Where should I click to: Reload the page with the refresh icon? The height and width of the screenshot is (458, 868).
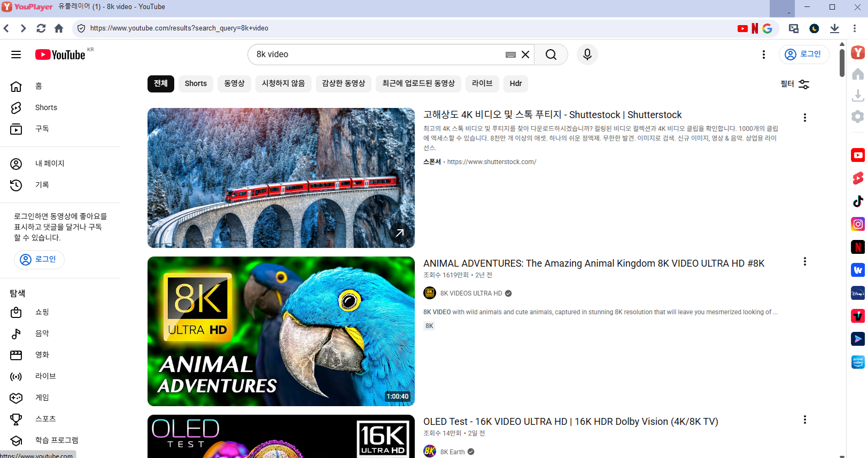pyautogui.click(x=41, y=28)
